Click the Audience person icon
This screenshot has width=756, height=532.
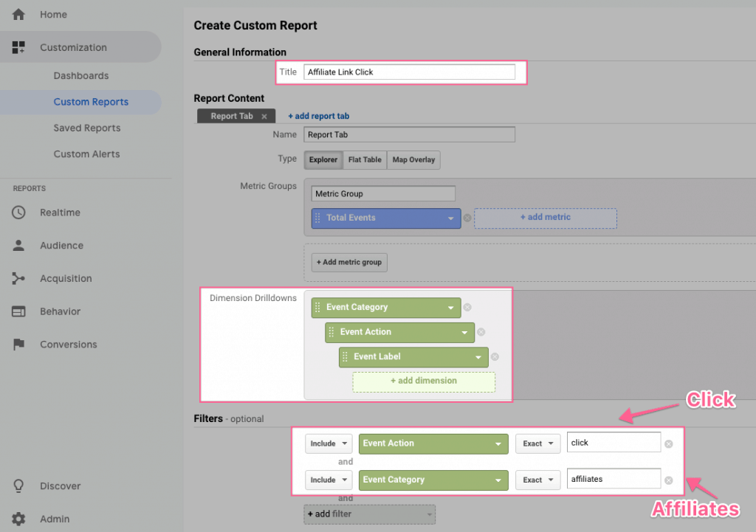(x=21, y=246)
